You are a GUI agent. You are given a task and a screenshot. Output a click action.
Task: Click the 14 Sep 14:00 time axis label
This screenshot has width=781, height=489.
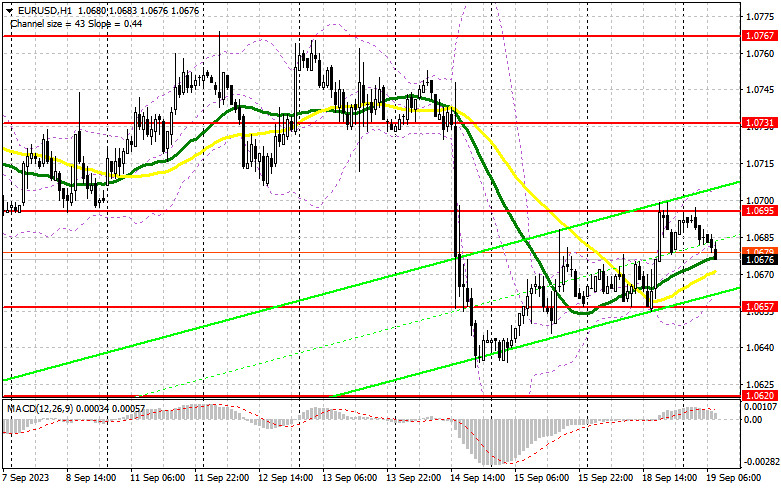point(478,478)
